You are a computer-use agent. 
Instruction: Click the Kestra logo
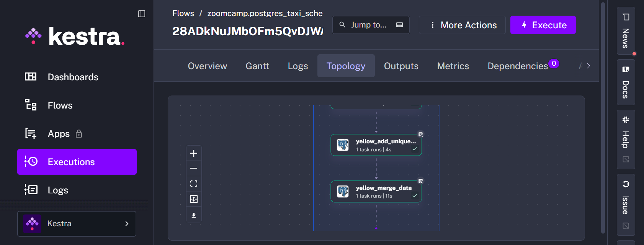tap(75, 37)
